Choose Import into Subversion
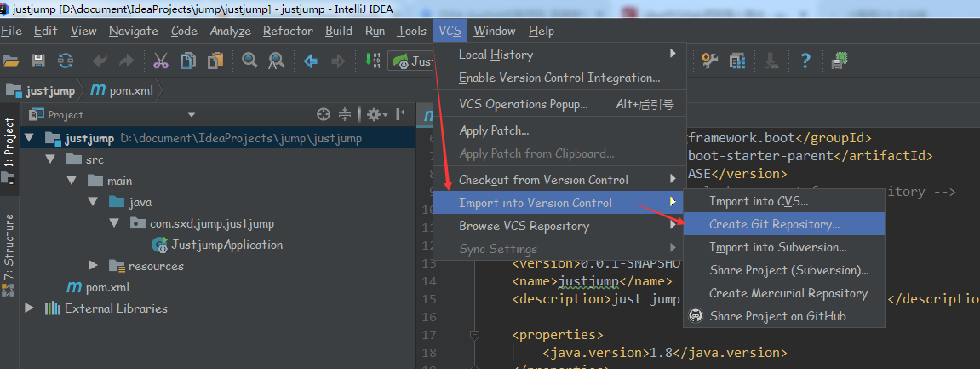This screenshot has height=369, width=980. coord(784,247)
